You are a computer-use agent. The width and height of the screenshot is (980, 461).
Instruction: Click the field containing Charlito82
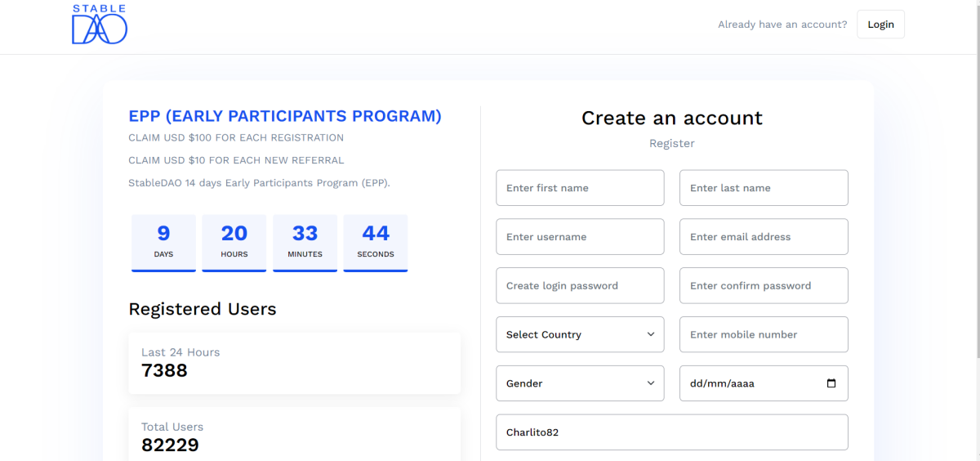[x=672, y=432]
